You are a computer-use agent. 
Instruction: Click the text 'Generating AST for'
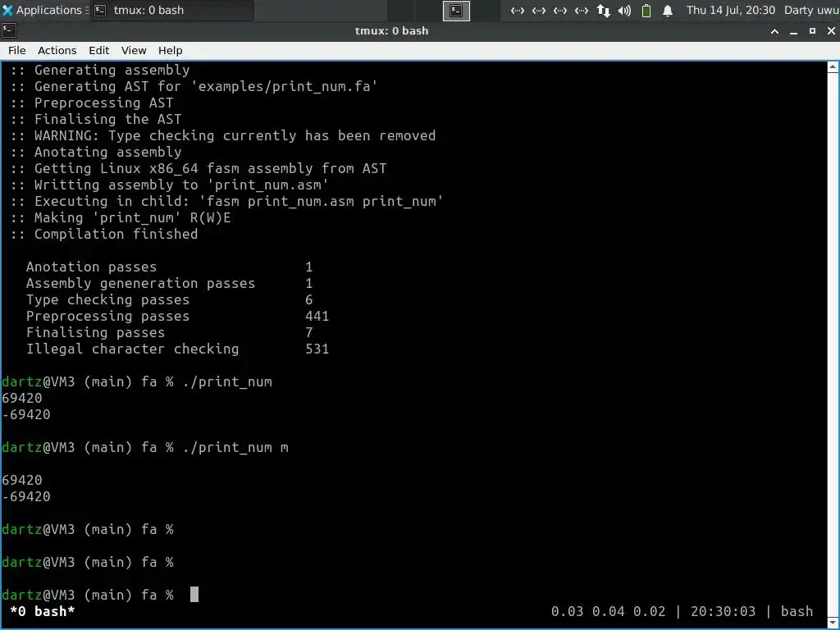coord(107,86)
